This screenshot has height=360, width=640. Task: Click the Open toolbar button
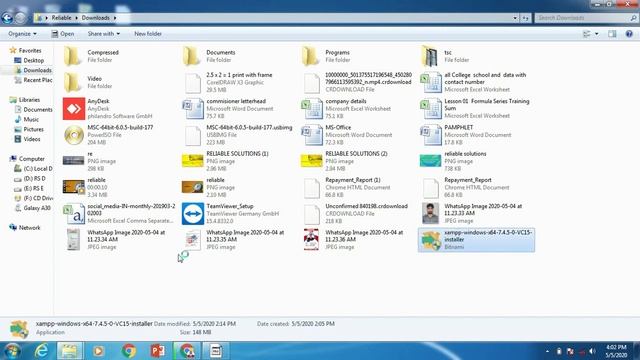point(63,34)
